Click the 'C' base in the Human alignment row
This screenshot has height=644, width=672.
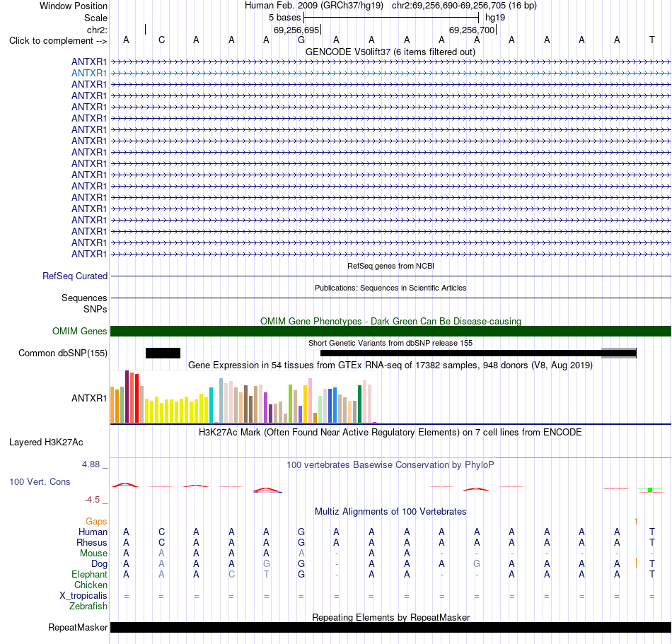(161, 532)
